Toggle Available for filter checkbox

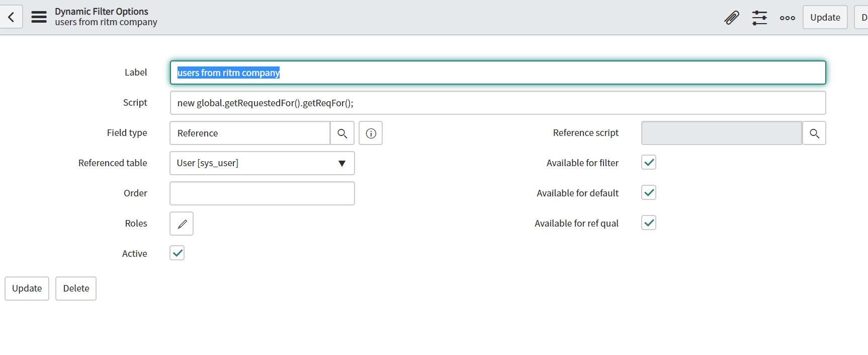[x=649, y=162]
